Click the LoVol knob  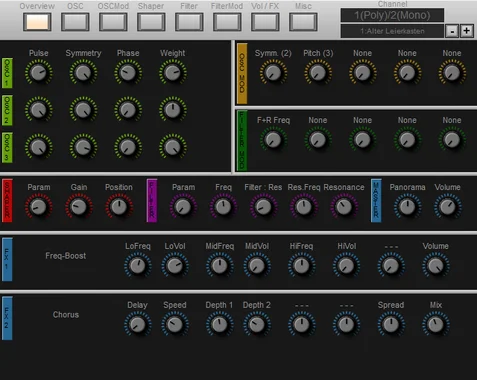pyautogui.click(x=175, y=266)
